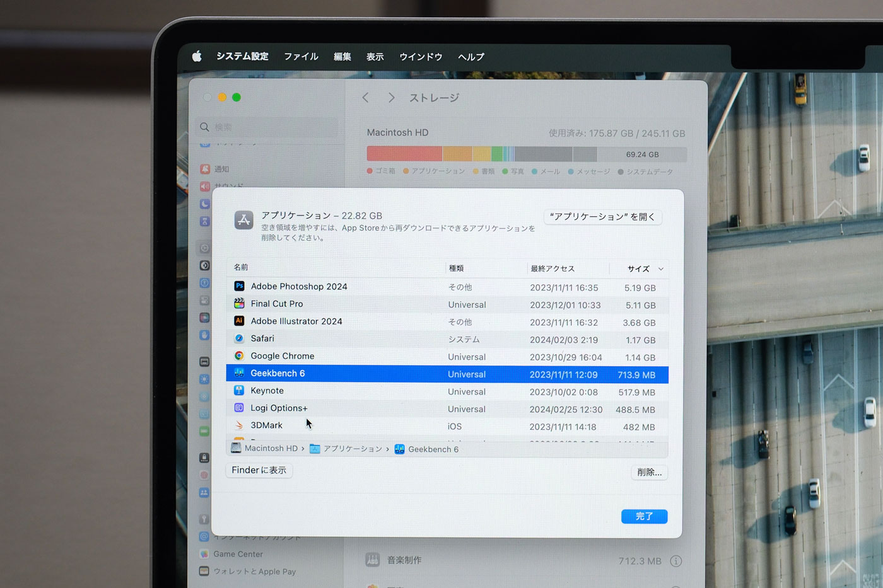883x588 pixels.
Task: Click the blue 完了 button
Action: pos(644,516)
